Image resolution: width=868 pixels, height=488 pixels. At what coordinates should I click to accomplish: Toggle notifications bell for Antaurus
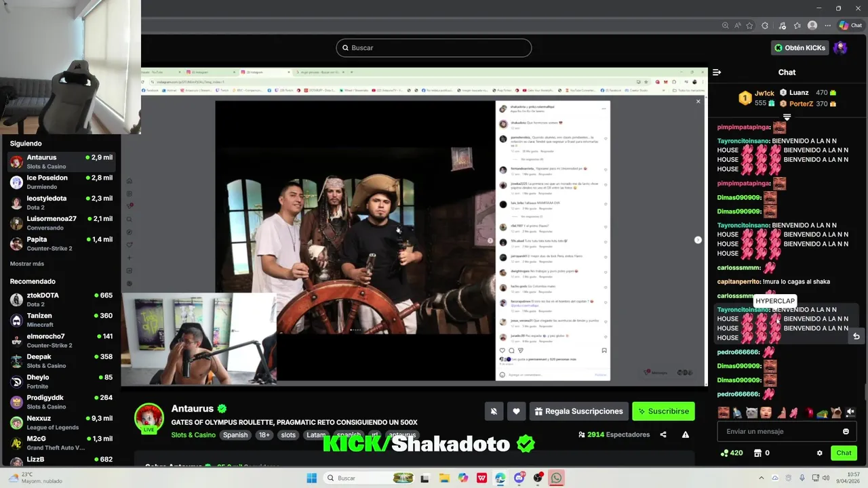pyautogui.click(x=494, y=411)
